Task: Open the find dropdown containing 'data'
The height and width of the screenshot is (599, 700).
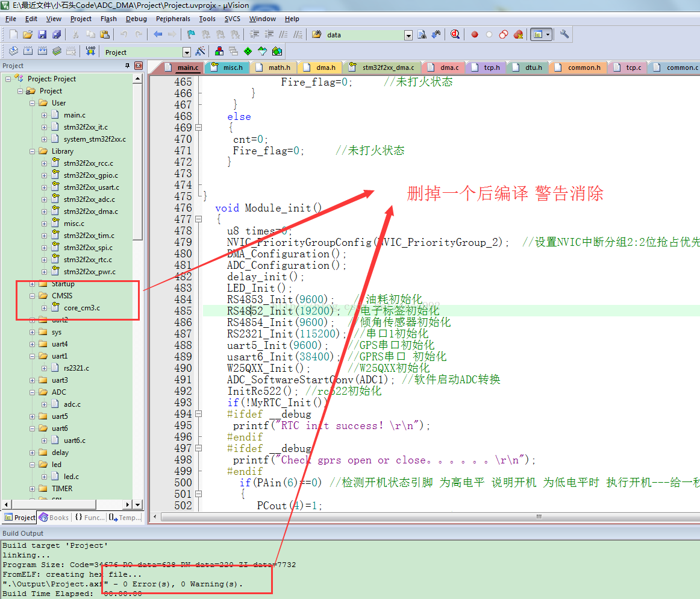Action: 408,36
